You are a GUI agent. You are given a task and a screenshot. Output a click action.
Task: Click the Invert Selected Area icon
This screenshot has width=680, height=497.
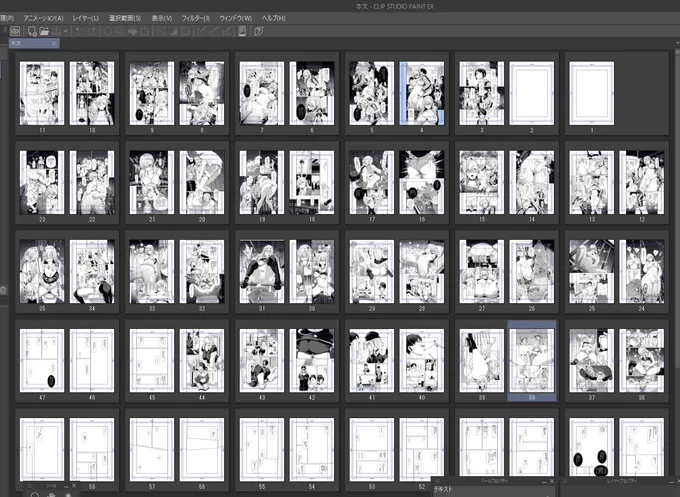point(173,31)
